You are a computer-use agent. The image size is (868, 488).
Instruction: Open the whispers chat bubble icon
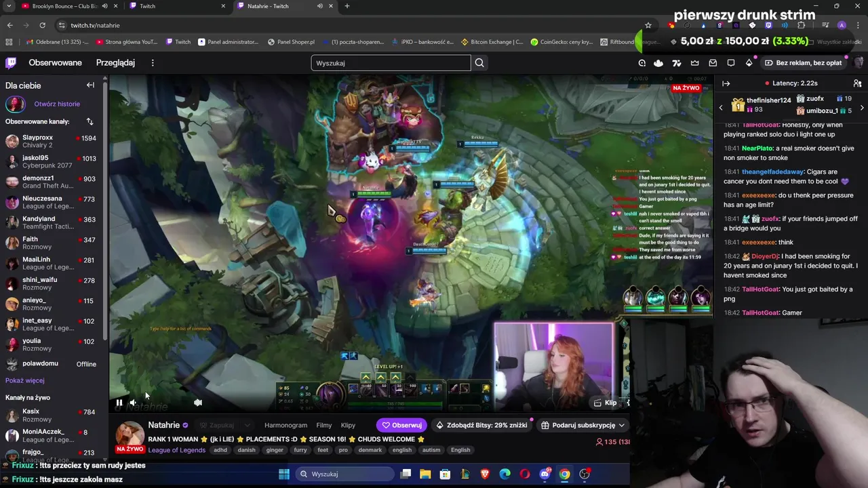(731, 63)
